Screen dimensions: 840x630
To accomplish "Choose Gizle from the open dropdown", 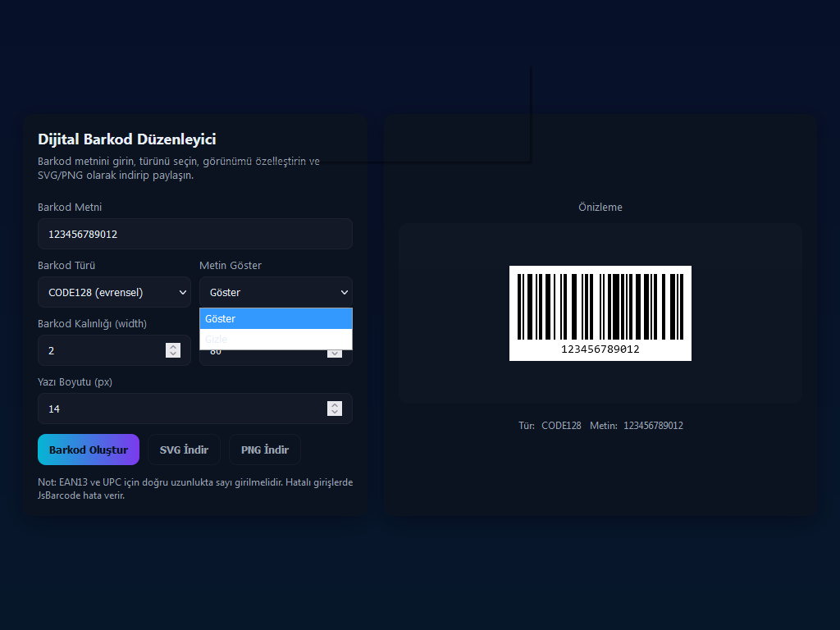I will 276,339.
